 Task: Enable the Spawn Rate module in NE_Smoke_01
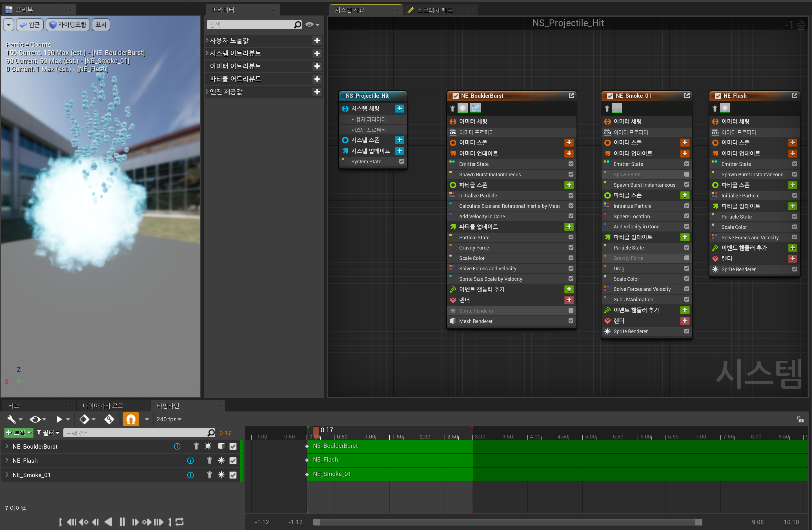point(686,174)
